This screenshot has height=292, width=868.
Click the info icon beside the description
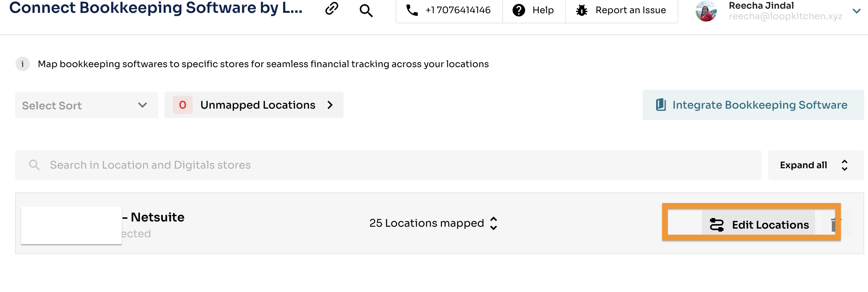[x=23, y=64]
